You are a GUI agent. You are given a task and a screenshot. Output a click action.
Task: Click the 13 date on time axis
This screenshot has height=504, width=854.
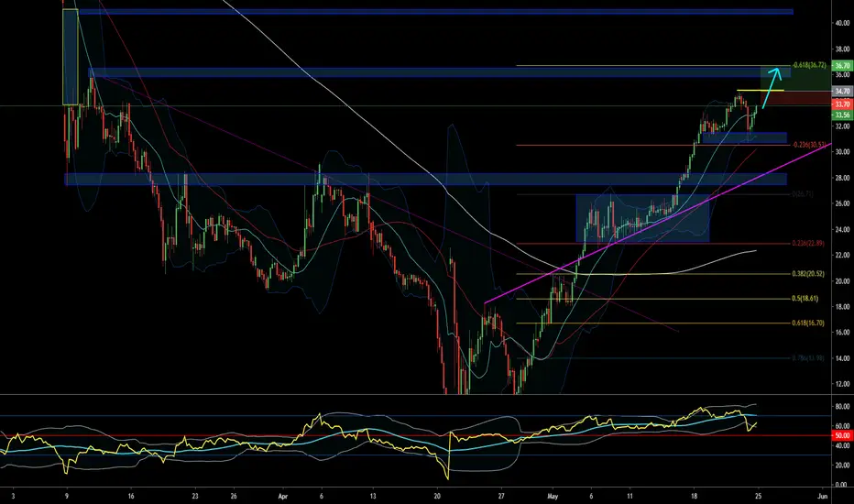(373, 497)
